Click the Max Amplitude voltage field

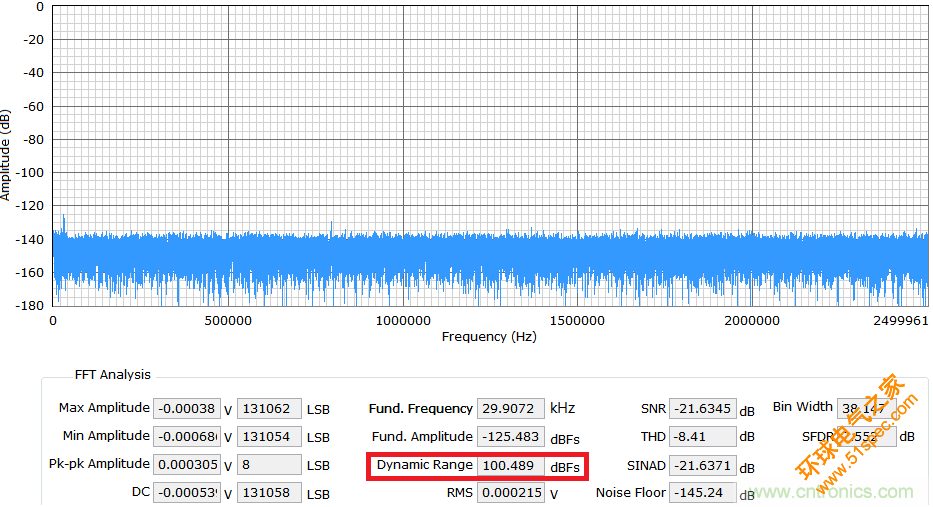tap(187, 409)
